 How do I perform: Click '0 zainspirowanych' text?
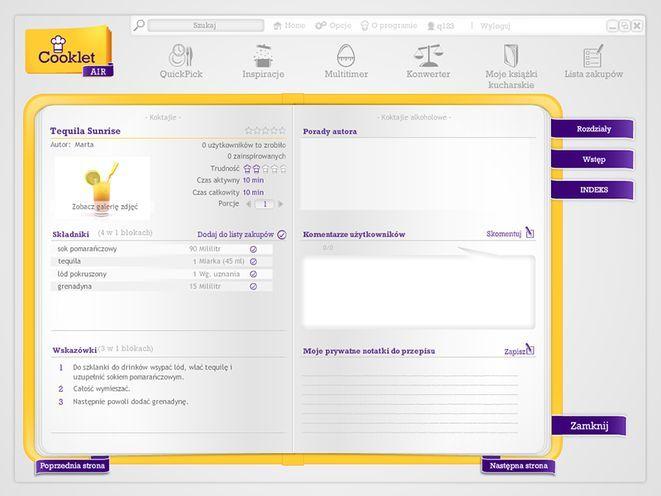click(256, 156)
